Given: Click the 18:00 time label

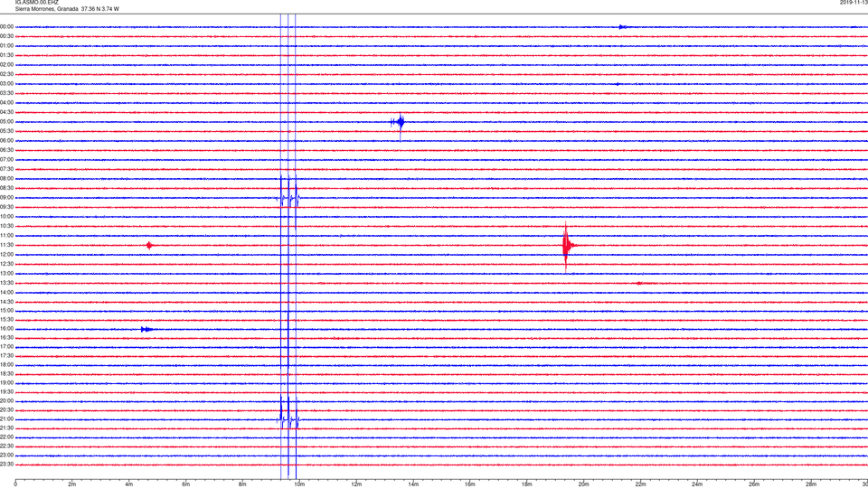Looking at the screenshot, I should tap(6, 364).
